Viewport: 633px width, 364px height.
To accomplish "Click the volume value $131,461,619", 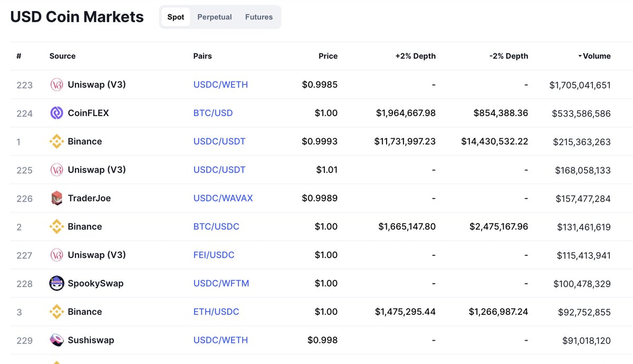I will point(584,227).
